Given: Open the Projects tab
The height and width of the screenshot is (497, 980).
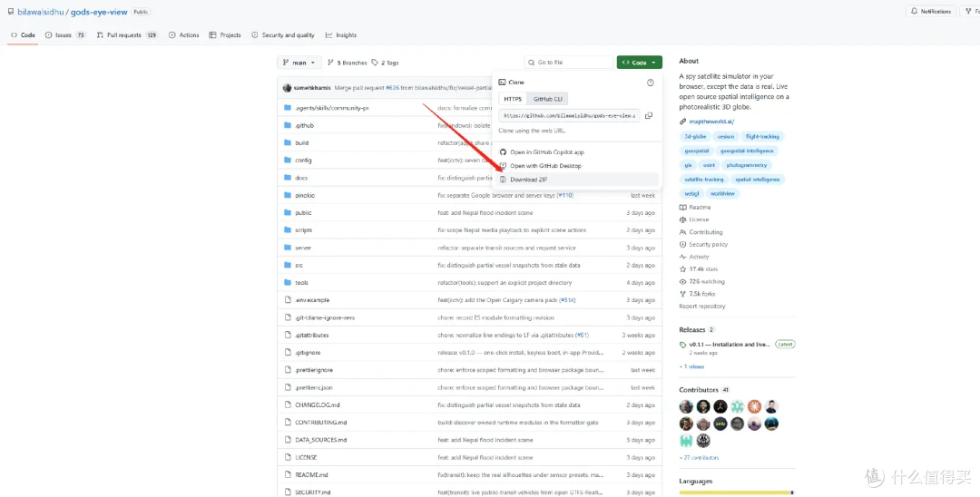Looking at the screenshot, I should point(225,35).
